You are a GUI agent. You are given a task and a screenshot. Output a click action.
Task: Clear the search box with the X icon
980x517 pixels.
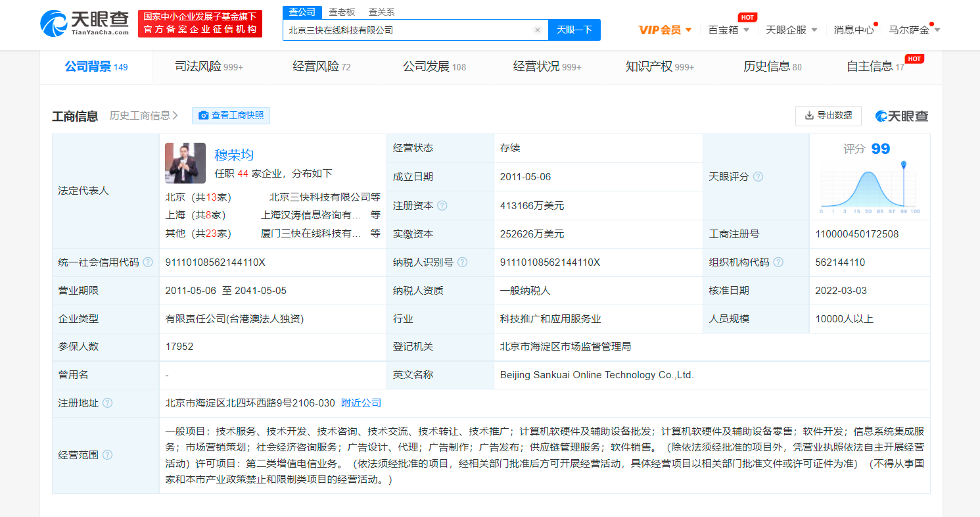tap(537, 30)
